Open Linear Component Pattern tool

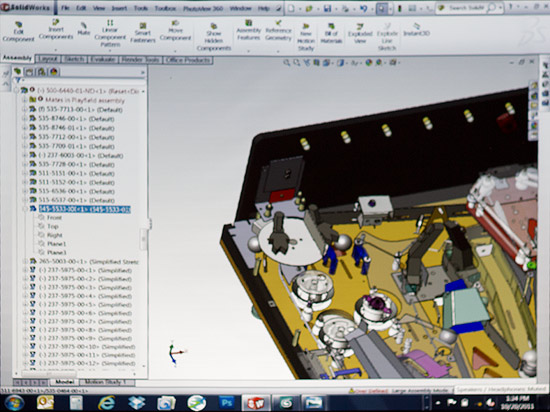pos(110,34)
